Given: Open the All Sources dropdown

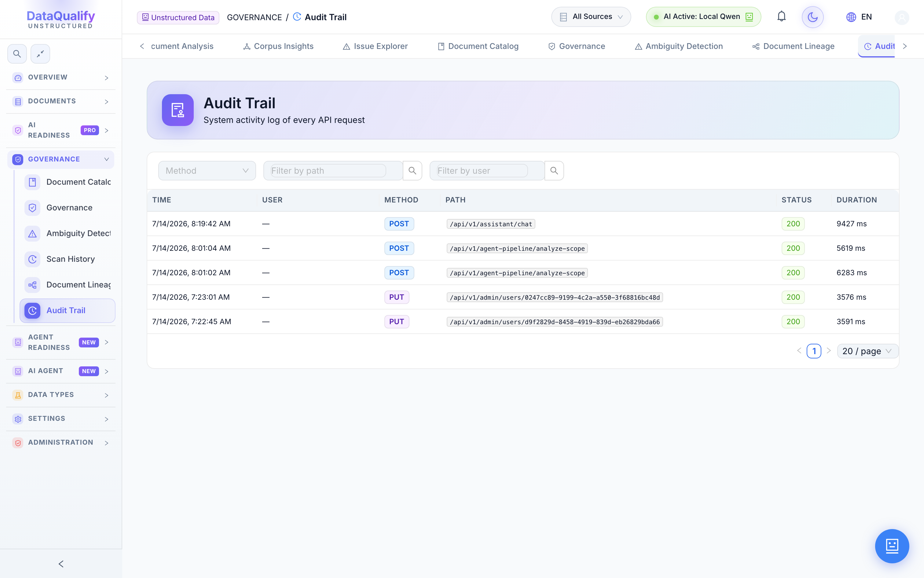Looking at the screenshot, I should tap(591, 17).
